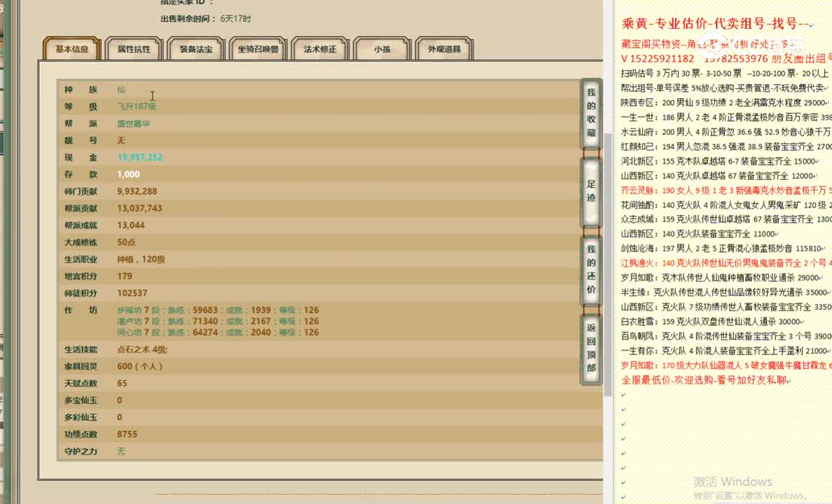Select 家具回灵 value 600（个人）
The image size is (832, 504).
[x=140, y=367]
